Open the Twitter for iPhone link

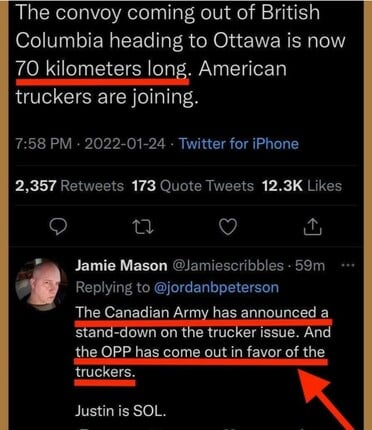pos(239,144)
